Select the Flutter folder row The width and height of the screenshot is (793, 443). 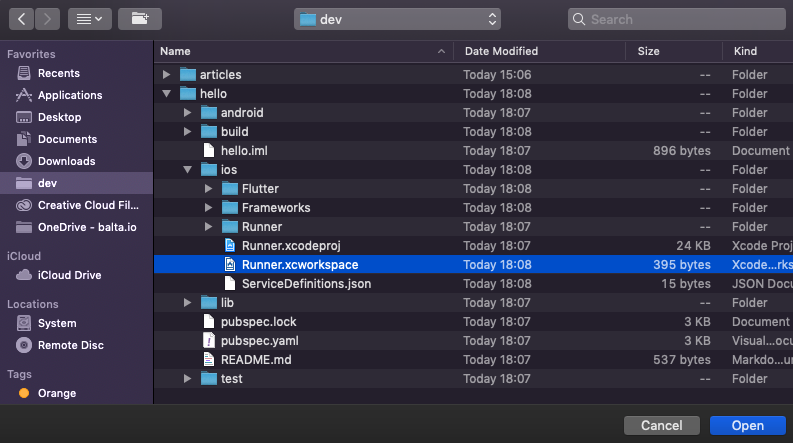[x=473, y=189]
